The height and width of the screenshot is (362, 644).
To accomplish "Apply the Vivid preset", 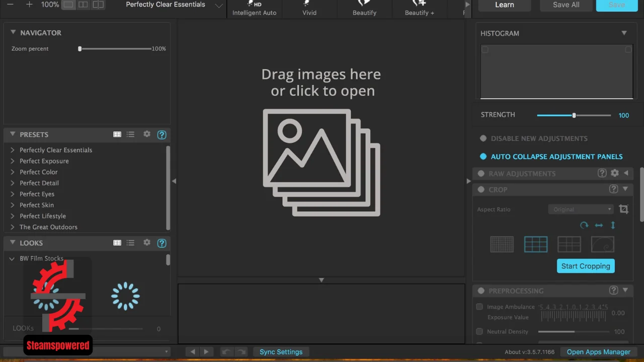I will 309,9.
